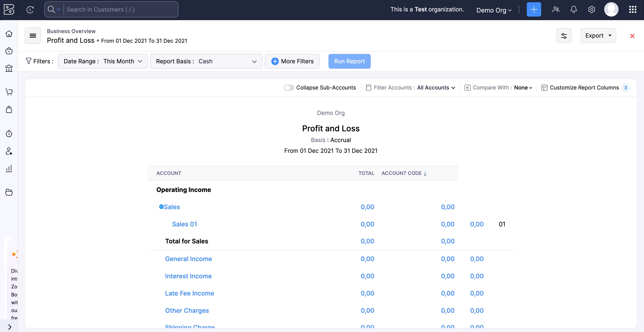Click the Run Report button
The width and height of the screenshot is (644, 332).
tap(349, 61)
